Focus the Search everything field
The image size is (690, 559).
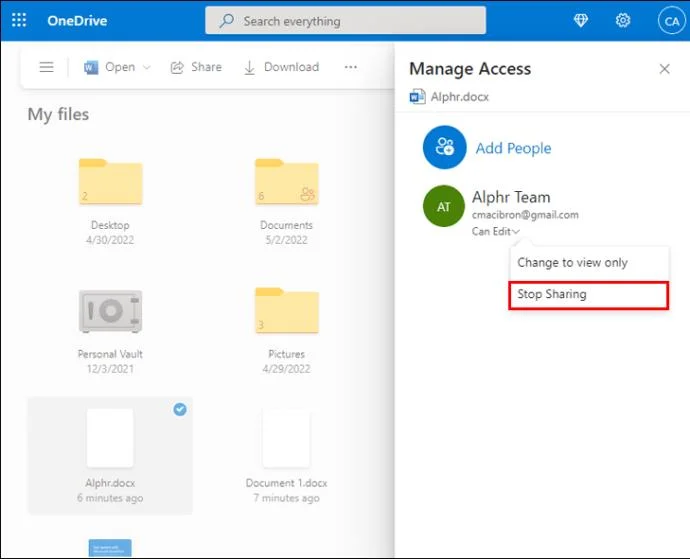point(345,21)
